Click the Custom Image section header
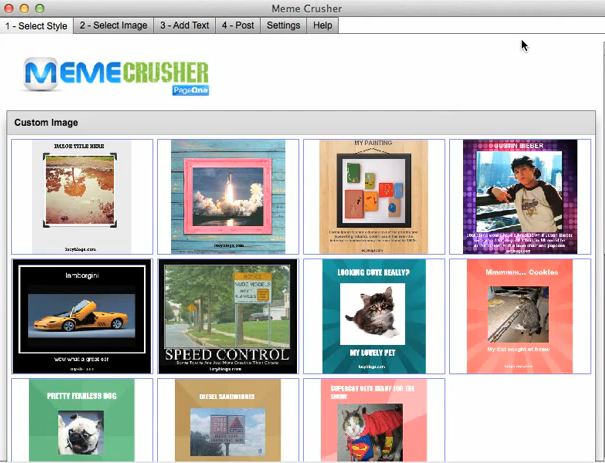The height and width of the screenshot is (463, 605). click(301, 123)
